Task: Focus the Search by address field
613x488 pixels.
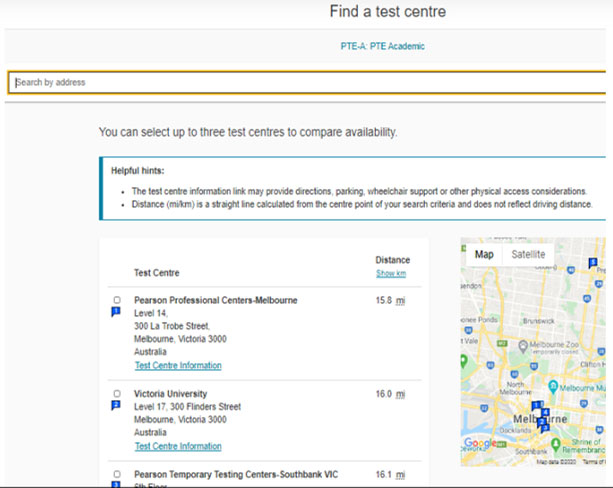Action: [x=307, y=83]
